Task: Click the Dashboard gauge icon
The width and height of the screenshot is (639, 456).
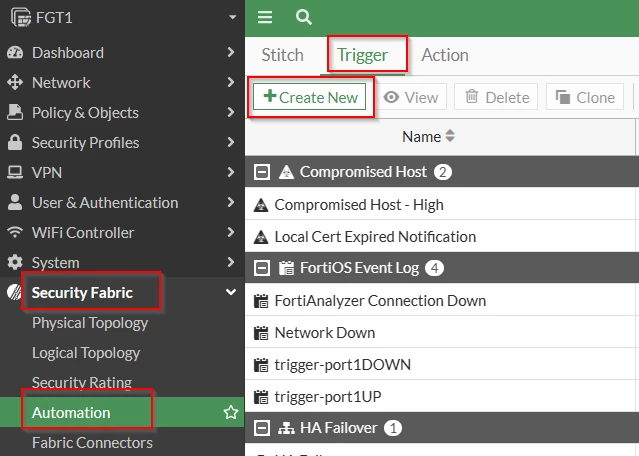Action: [x=15, y=53]
